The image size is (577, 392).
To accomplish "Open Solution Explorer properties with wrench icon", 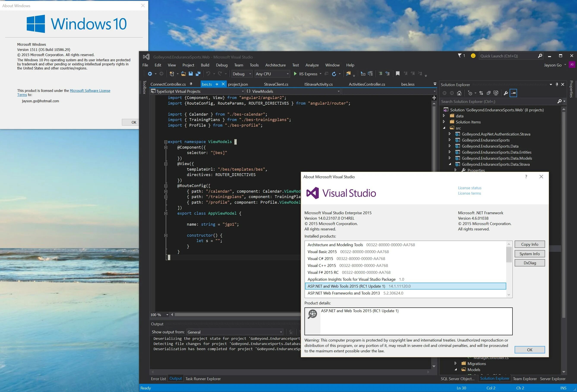I will 506,93.
